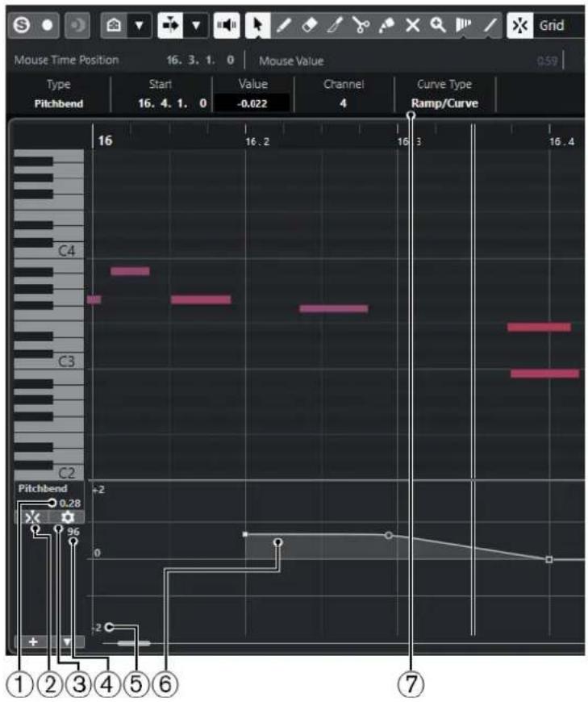Select the note between 16.2 and 16.3
The width and height of the screenshot is (588, 702).
[x=334, y=308]
